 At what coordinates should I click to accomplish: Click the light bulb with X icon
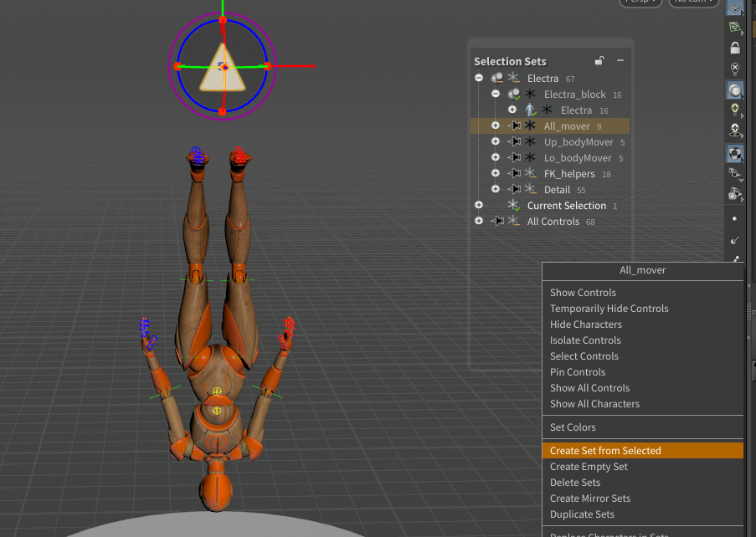tap(735, 69)
